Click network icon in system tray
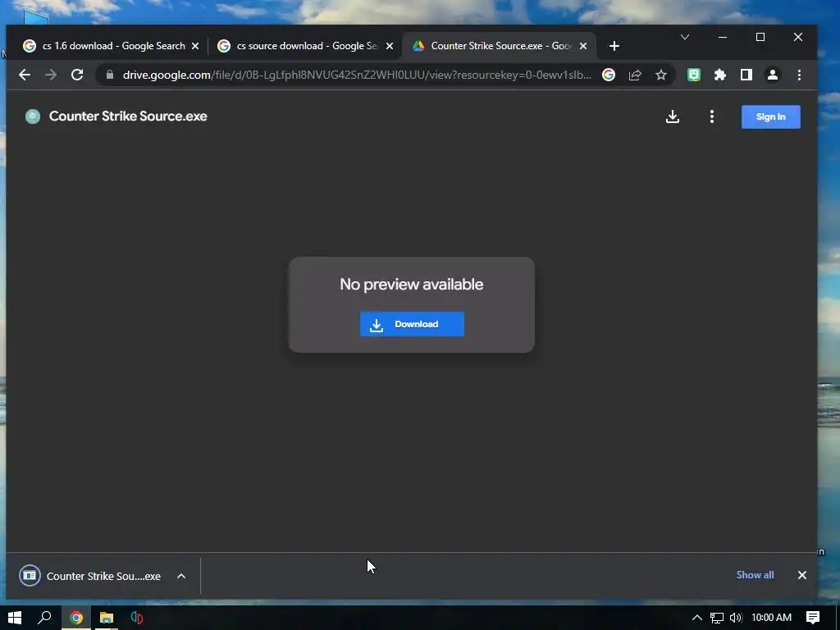This screenshot has height=630, width=840. (717, 618)
